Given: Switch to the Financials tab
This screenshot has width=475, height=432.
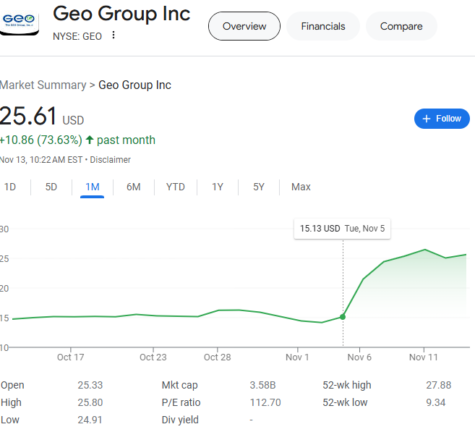Looking at the screenshot, I should tap(323, 26).
